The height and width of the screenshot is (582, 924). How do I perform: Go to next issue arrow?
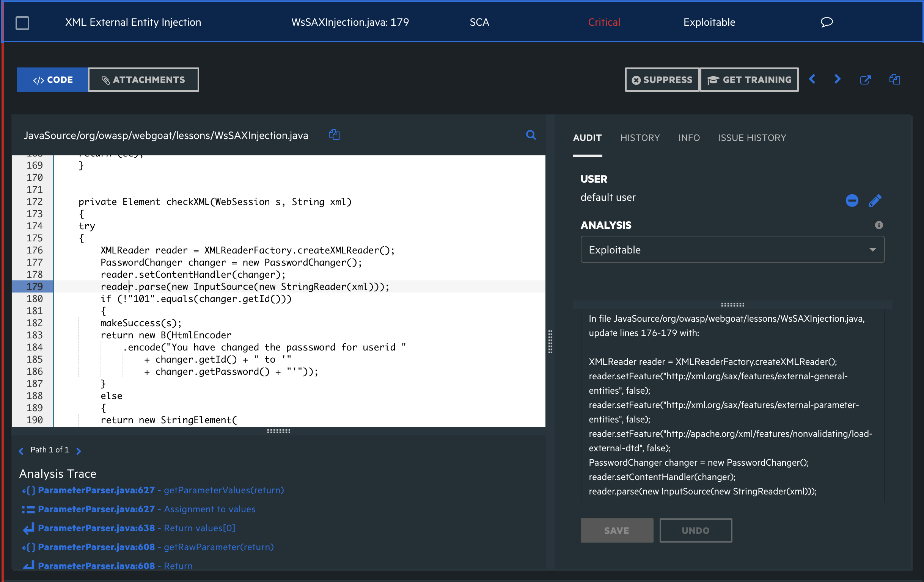click(x=837, y=79)
